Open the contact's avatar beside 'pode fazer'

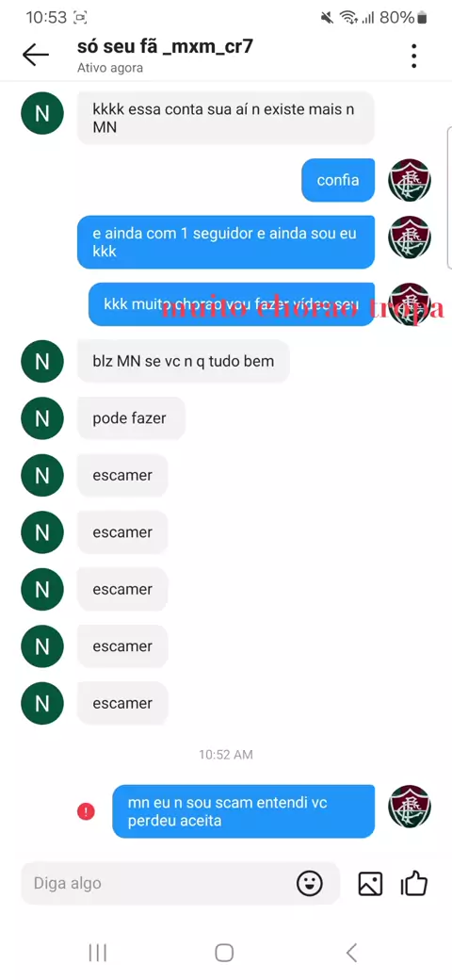click(41, 418)
